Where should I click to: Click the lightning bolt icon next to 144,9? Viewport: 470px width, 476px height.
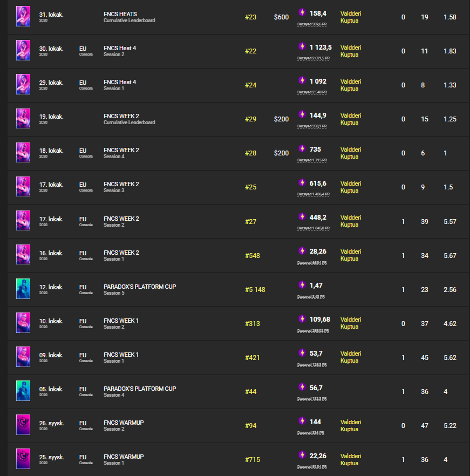coord(302,114)
